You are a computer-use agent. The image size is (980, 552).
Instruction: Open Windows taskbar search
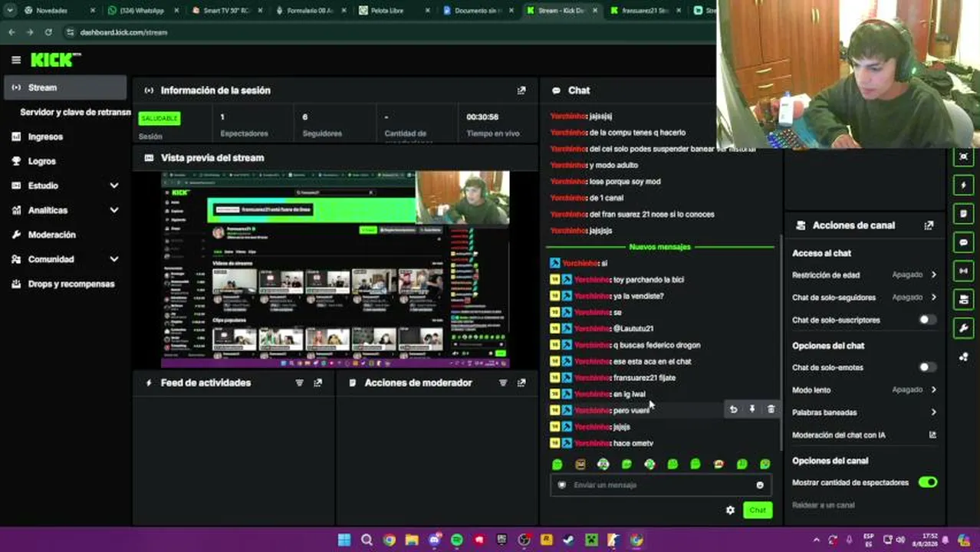367,540
